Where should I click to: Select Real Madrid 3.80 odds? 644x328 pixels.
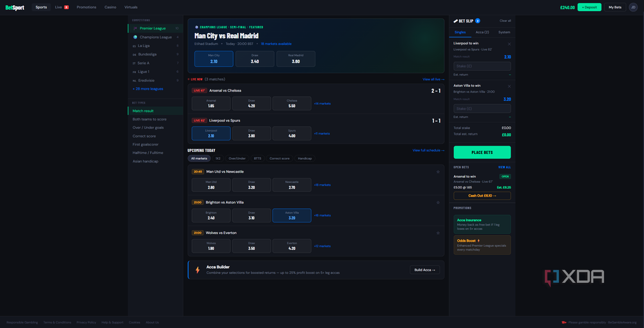click(x=296, y=59)
